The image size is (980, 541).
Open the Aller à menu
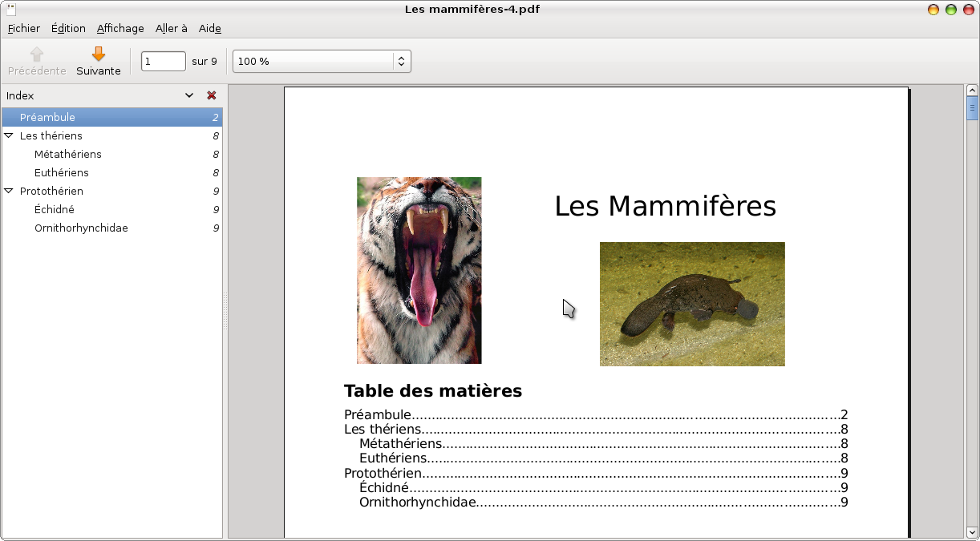[x=172, y=28]
